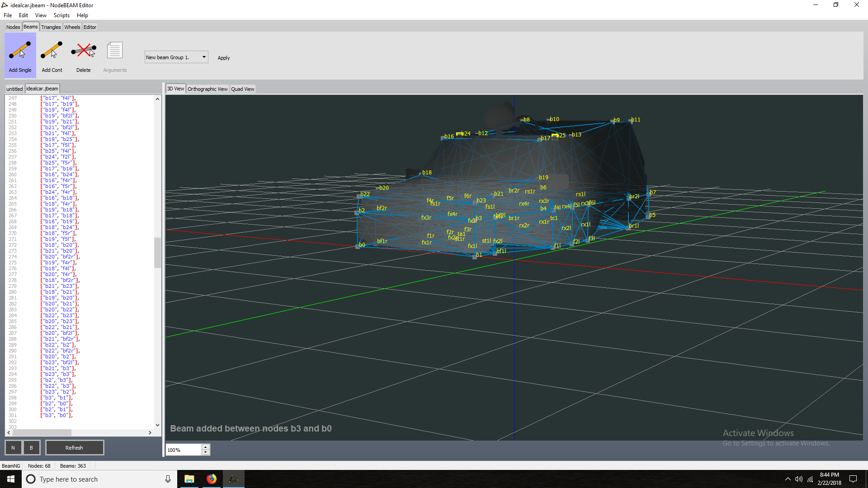Select the idealcar.jbeam document tab

pyautogui.click(x=42, y=89)
